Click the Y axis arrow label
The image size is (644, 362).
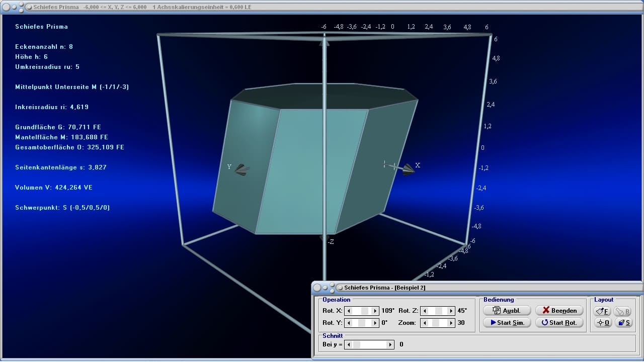[x=229, y=167]
